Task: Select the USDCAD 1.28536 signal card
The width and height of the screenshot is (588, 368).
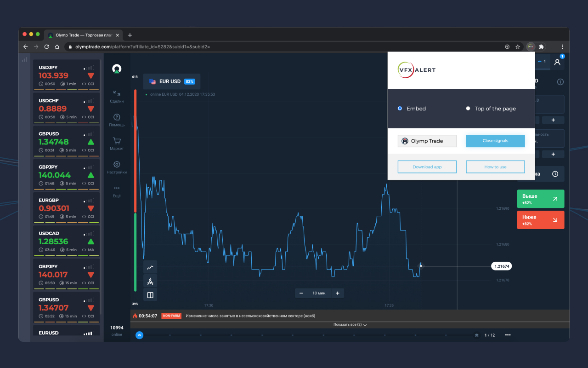Action: pyautogui.click(x=67, y=241)
